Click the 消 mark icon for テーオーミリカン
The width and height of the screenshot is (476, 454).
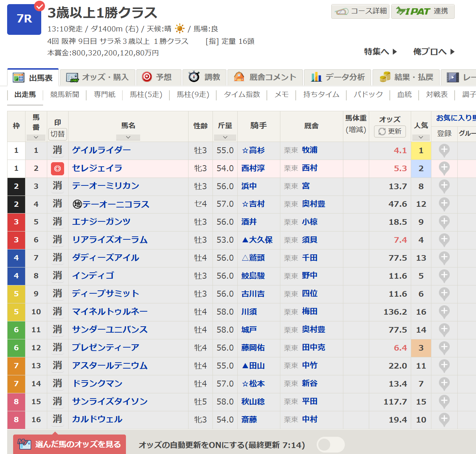[x=57, y=186]
